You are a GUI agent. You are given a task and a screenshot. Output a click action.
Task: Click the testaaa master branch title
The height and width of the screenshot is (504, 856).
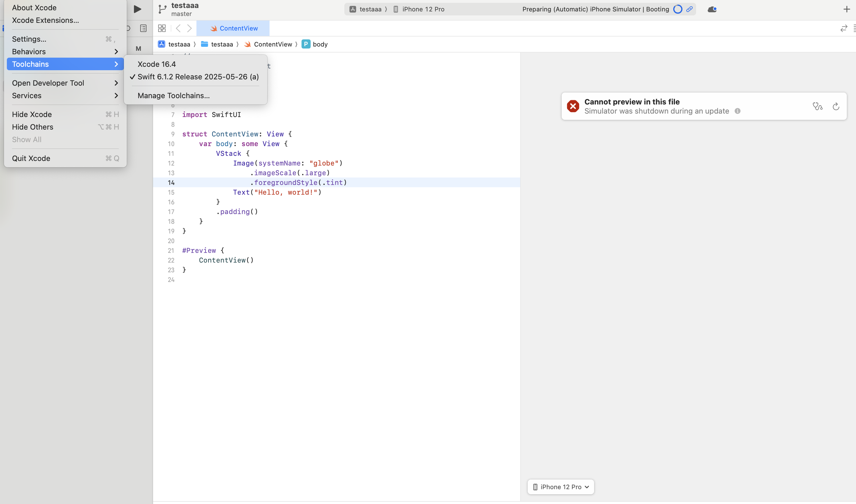[185, 9]
